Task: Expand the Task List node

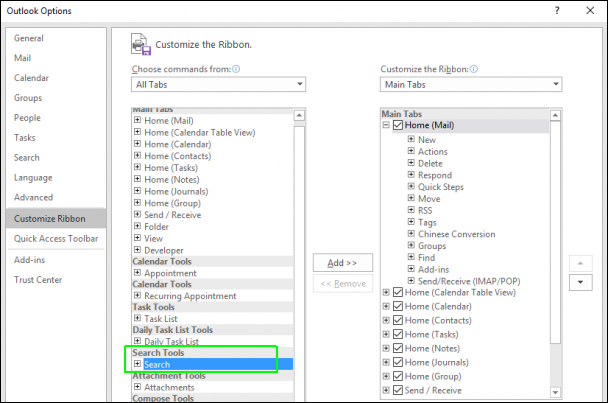Action: coord(137,318)
